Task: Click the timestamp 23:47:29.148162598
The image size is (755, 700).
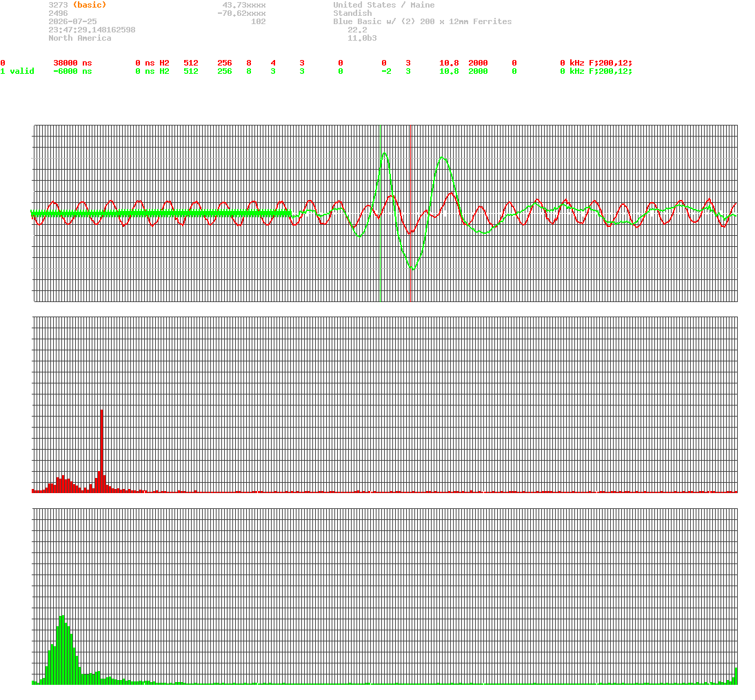Action: click(x=92, y=30)
